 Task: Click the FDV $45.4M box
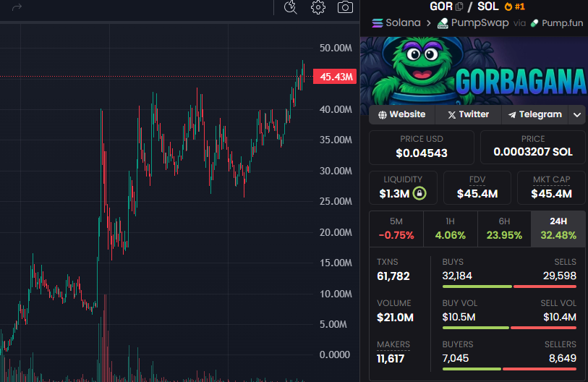[x=477, y=187]
